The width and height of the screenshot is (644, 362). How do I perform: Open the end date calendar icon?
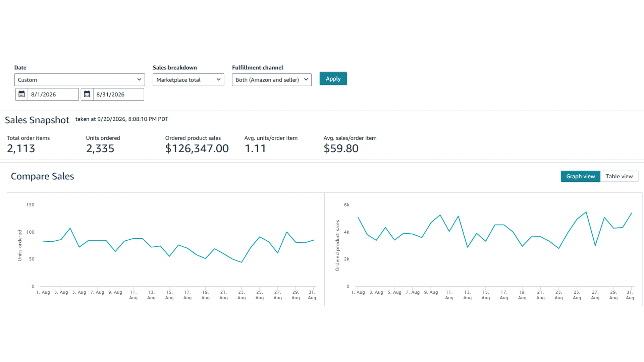point(87,95)
